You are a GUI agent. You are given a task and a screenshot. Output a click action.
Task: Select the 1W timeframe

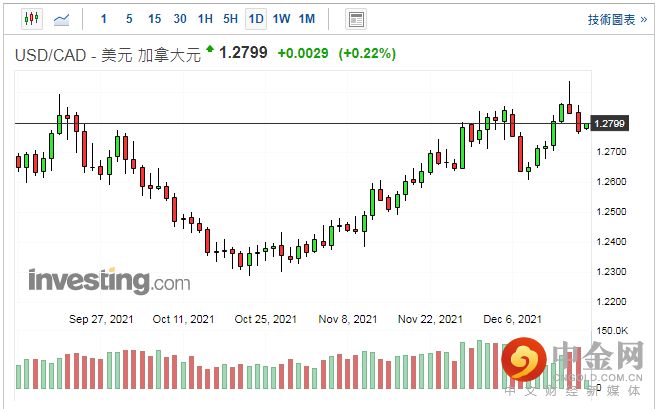pyautogui.click(x=281, y=19)
